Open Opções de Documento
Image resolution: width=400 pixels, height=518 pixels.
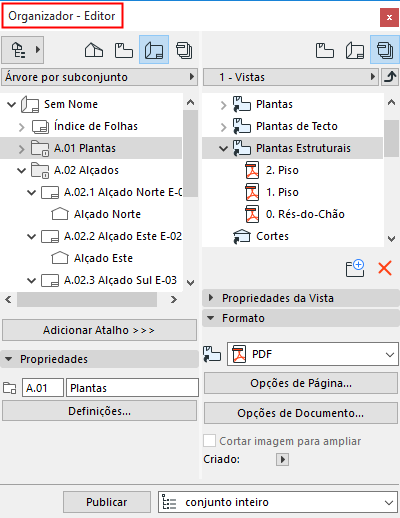[x=301, y=413]
